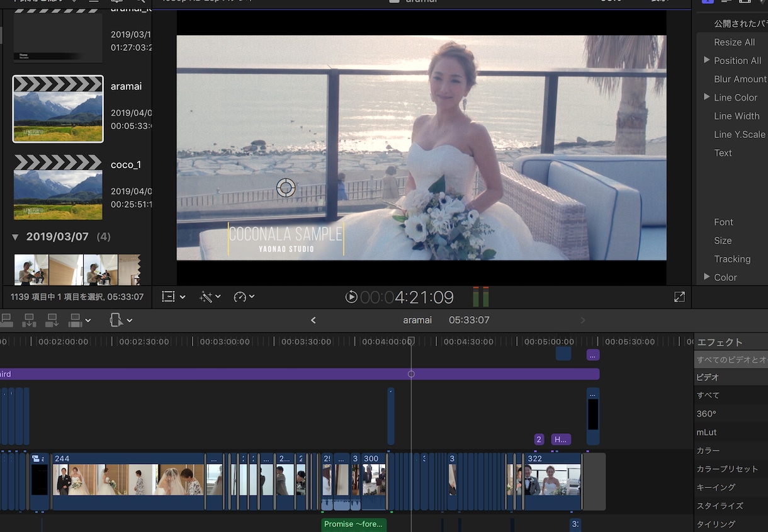Select the 360° effects category

tap(731, 414)
